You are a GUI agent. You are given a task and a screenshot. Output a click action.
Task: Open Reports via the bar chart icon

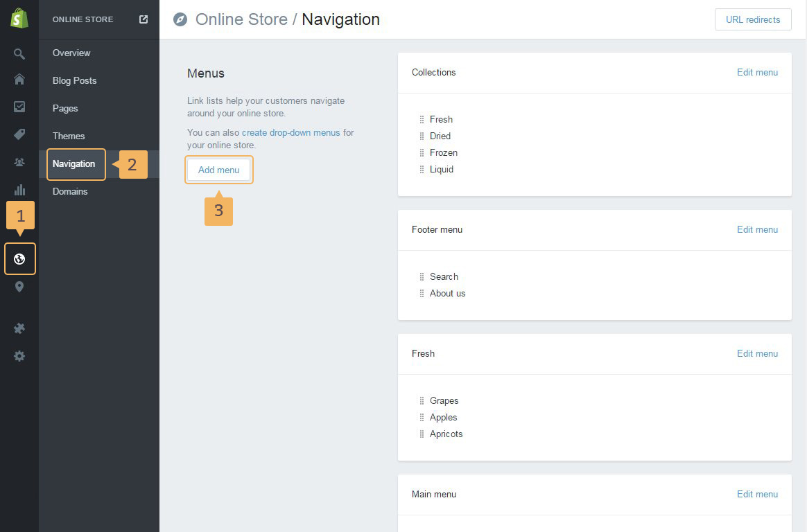pos(19,190)
